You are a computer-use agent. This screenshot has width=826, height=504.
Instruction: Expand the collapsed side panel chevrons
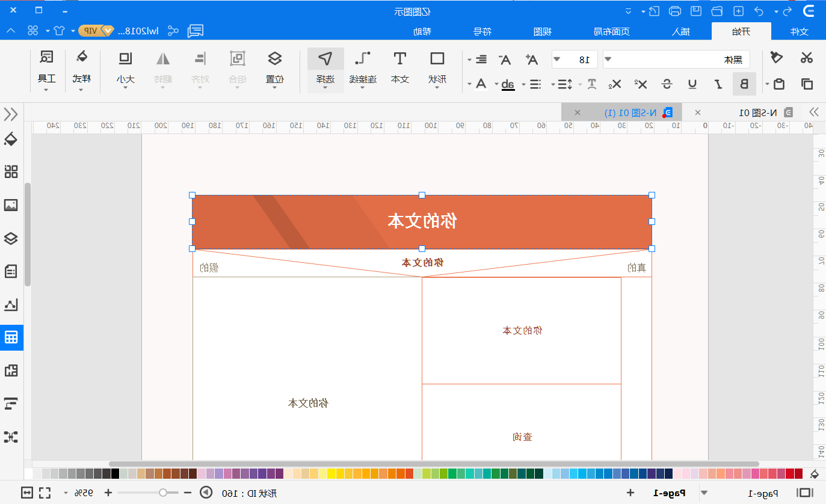click(x=11, y=114)
